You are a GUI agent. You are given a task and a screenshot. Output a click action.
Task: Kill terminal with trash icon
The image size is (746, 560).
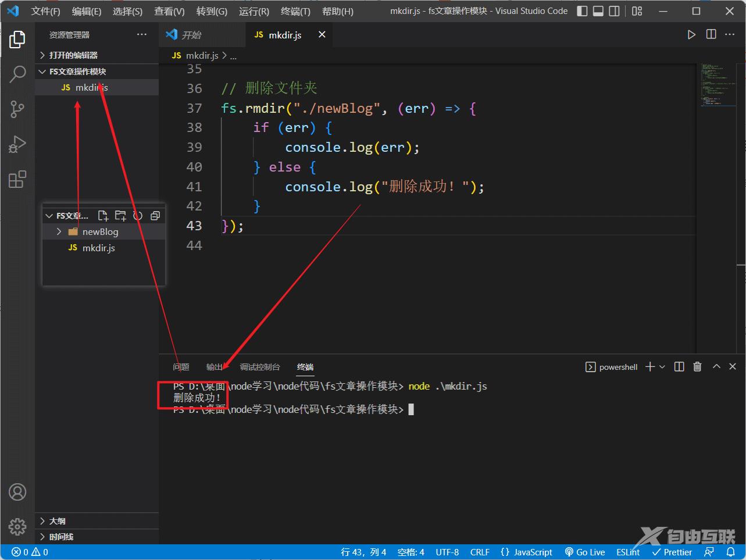(698, 366)
